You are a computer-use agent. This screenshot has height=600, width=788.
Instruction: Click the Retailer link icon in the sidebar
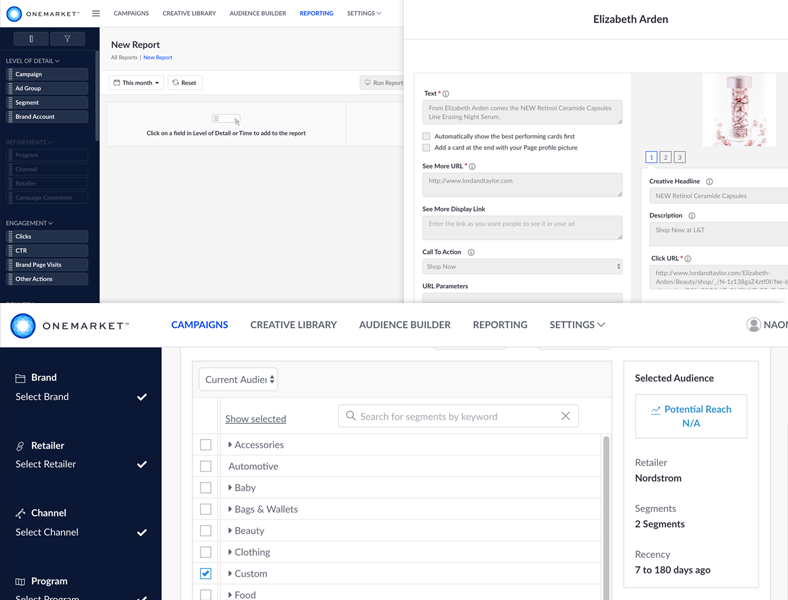[20, 446]
